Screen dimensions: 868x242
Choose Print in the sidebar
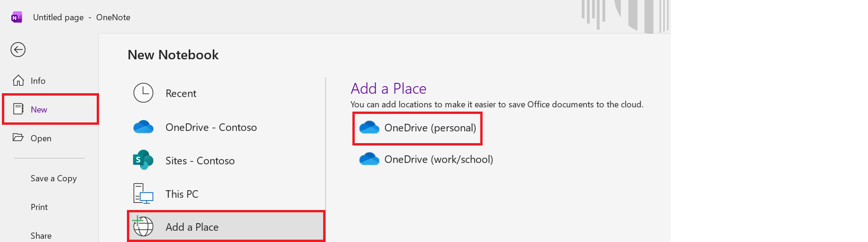pyautogui.click(x=39, y=207)
